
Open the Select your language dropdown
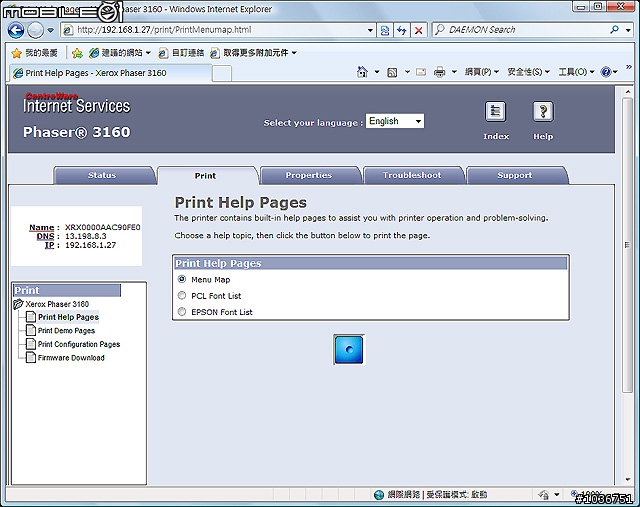[395, 121]
